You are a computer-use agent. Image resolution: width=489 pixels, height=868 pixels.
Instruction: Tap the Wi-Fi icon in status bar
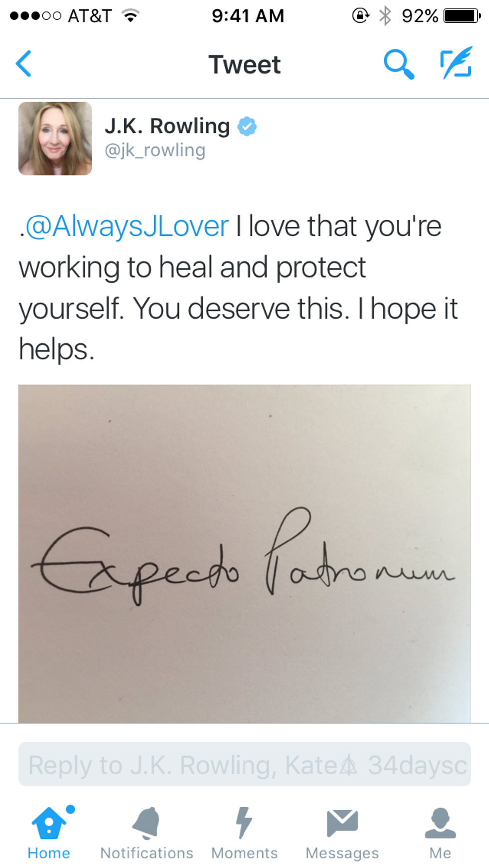pyautogui.click(x=131, y=16)
